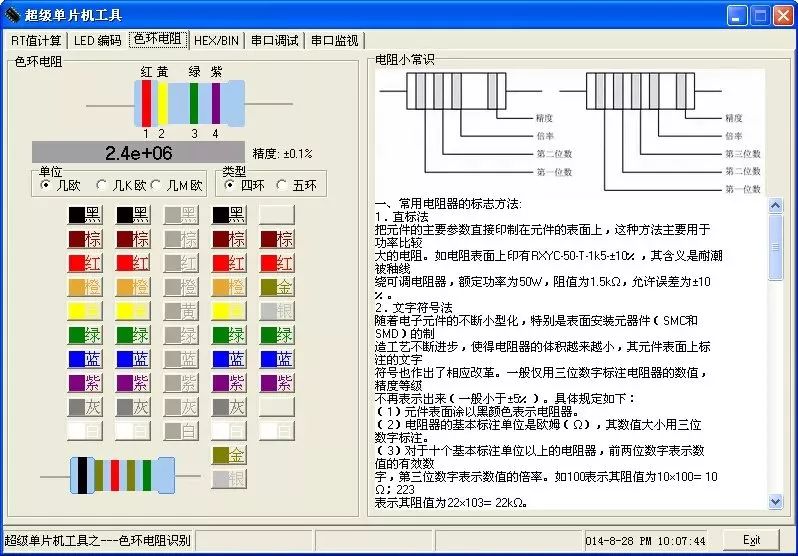This screenshot has height=556, width=798.
Task: Set fifth column to 绿 green
Action: [277, 335]
